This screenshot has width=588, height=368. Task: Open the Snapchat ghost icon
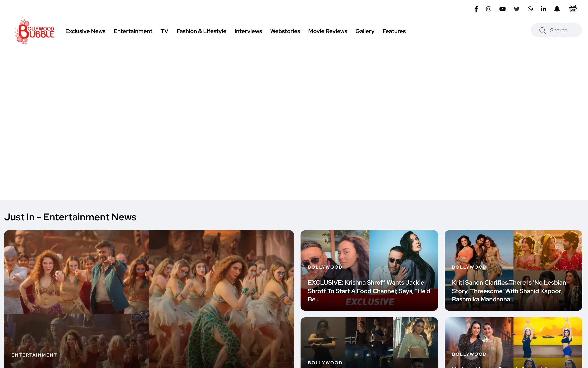[557, 9]
